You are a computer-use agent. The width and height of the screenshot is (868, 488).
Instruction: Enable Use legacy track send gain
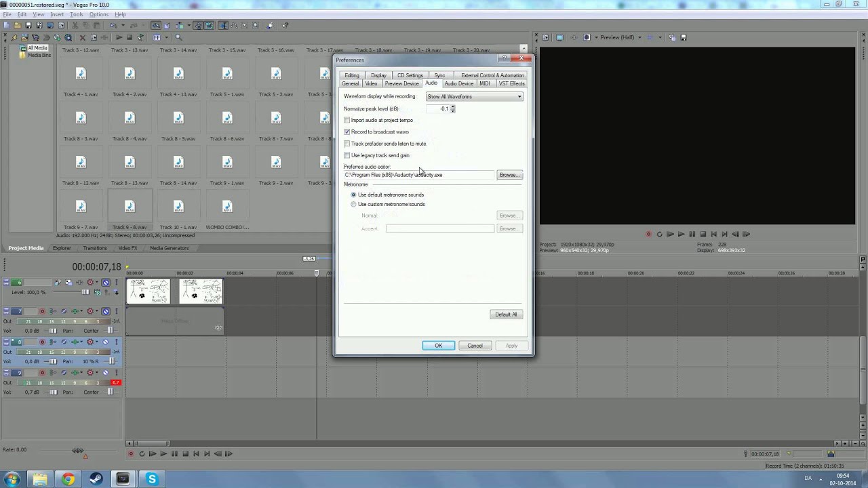tap(347, 155)
